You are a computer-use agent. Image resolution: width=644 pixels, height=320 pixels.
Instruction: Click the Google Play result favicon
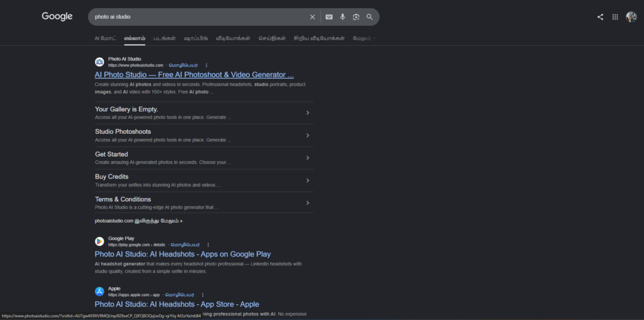[99, 241]
